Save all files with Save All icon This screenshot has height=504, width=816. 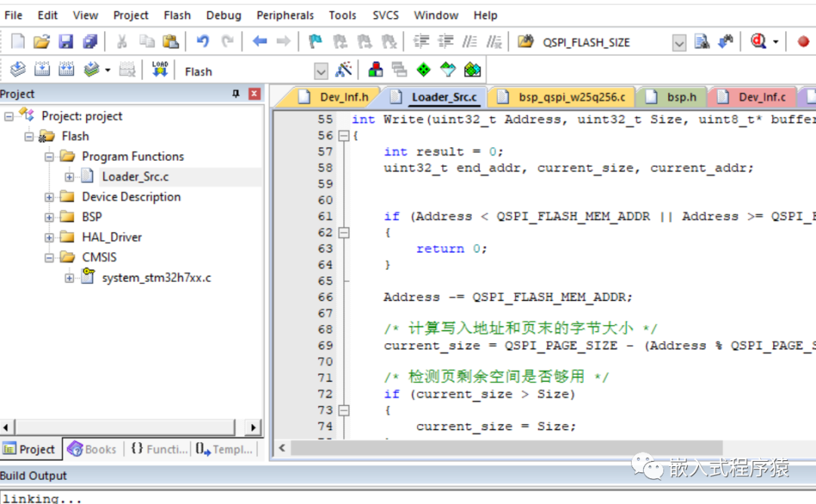coord(90,42)
